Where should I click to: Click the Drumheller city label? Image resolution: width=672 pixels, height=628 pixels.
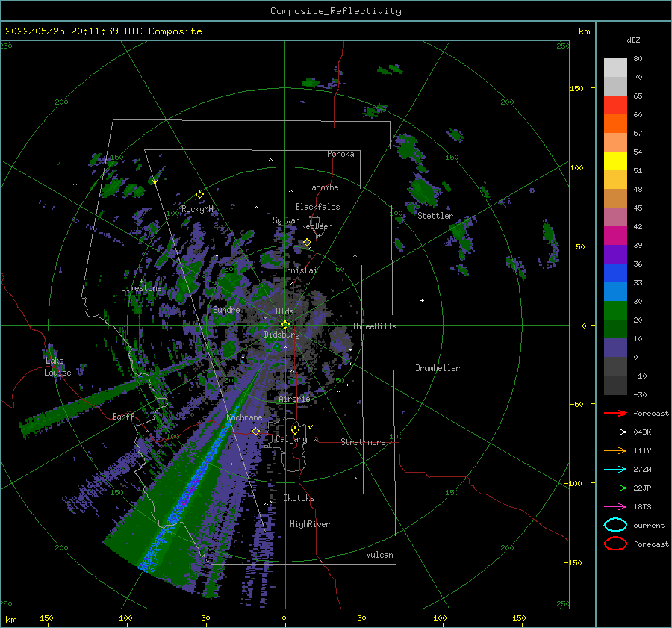[438, 368]
